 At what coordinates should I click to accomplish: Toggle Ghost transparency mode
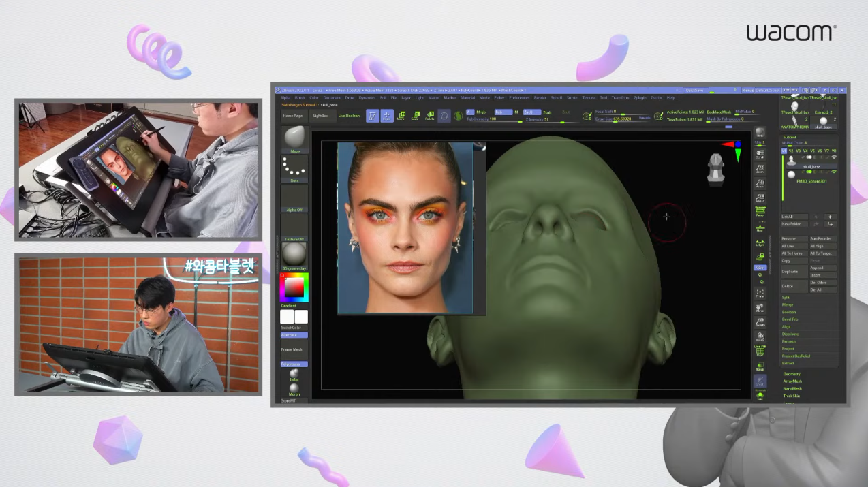pos(760,380)
